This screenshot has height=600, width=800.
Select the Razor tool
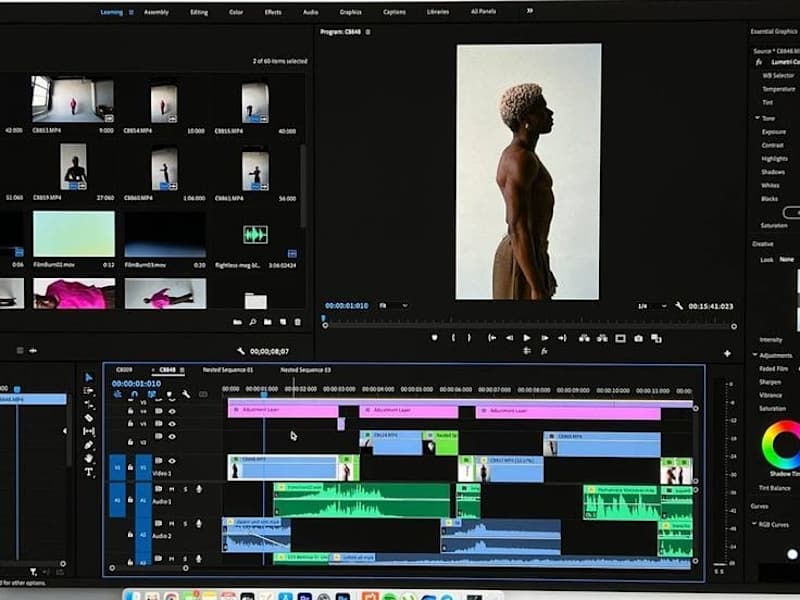(89, 418)
